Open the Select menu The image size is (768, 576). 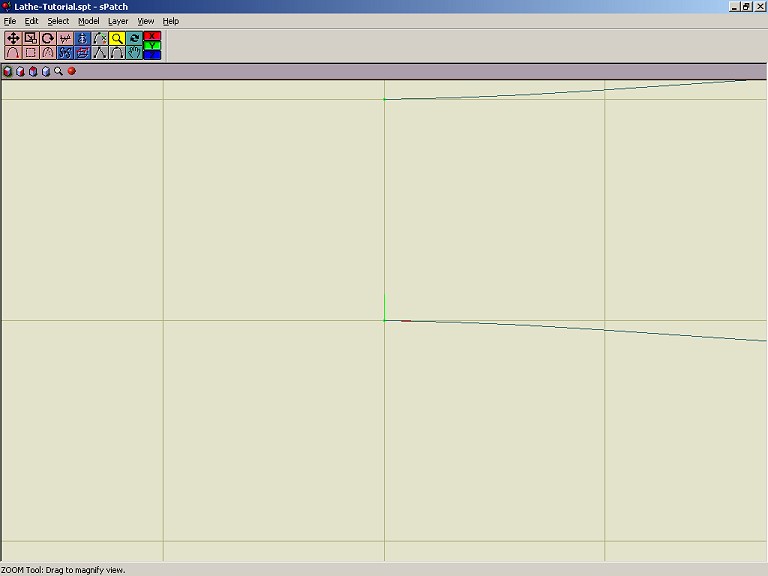pos(58,21)
